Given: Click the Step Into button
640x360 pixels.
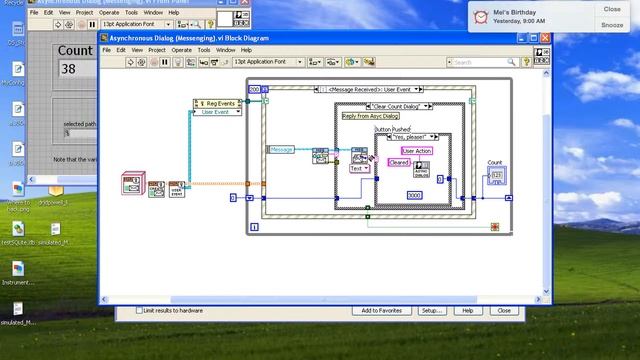Looking at the screenshot, I should [203, 62].
